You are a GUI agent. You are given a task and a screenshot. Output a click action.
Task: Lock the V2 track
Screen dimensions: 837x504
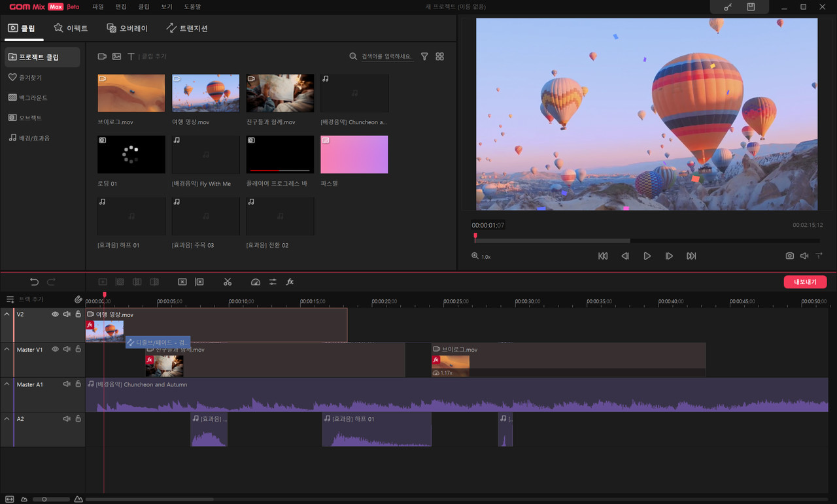click(78, 314)
